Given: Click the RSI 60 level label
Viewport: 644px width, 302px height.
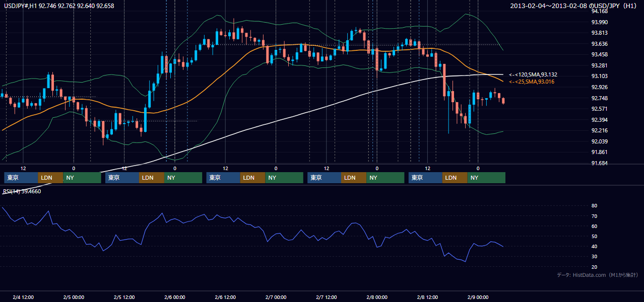Looking at the screenshot, I should tap(594, 226).
